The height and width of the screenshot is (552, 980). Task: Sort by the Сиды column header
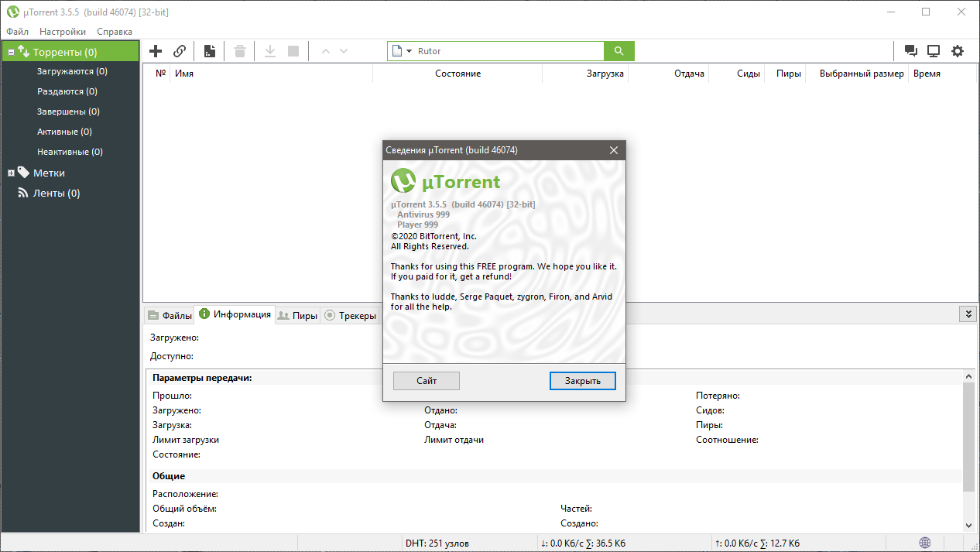coord(737,74)
